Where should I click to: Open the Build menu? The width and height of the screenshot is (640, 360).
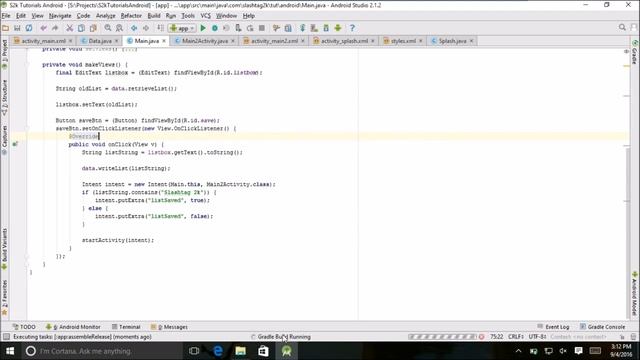(154, 16)
